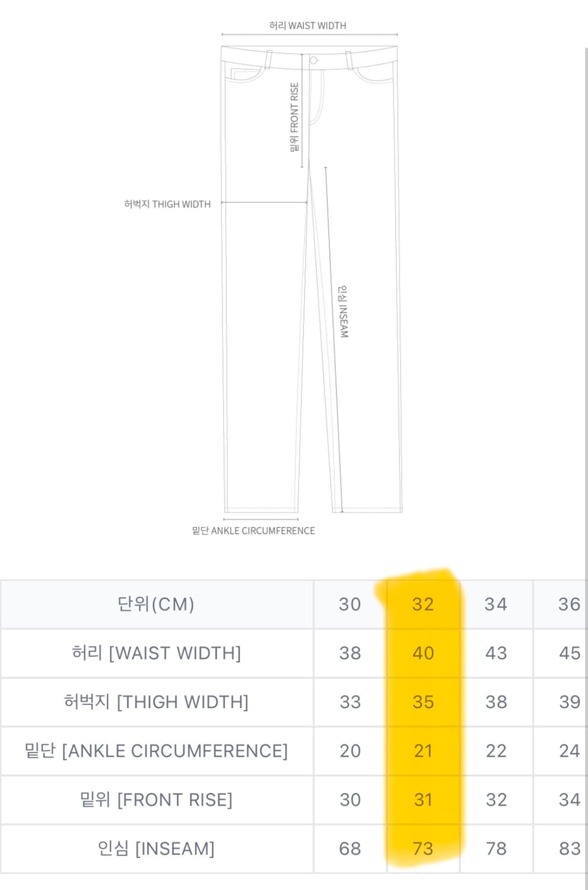The height and width of the screenshot is (890, 588).
Task: Click inseam value 78 for size 34
Action: [496, 848]
